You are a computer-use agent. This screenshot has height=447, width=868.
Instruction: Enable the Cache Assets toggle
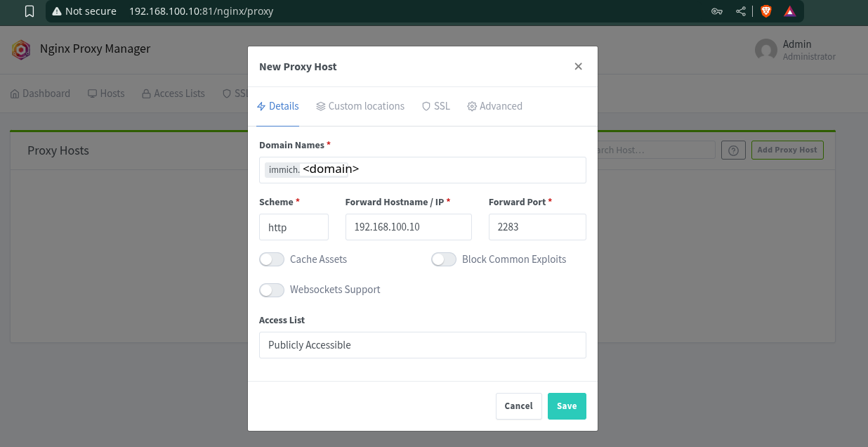(x=272, y=259)
